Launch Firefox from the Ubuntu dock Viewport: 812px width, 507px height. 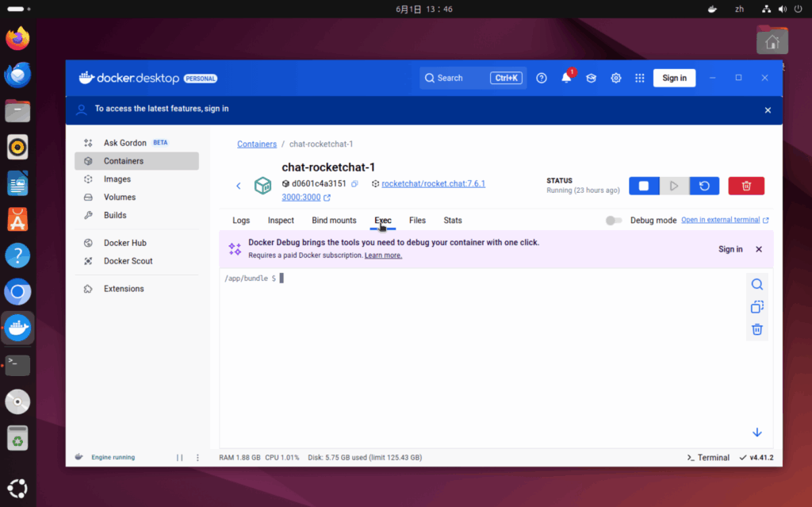pos(17,39)
